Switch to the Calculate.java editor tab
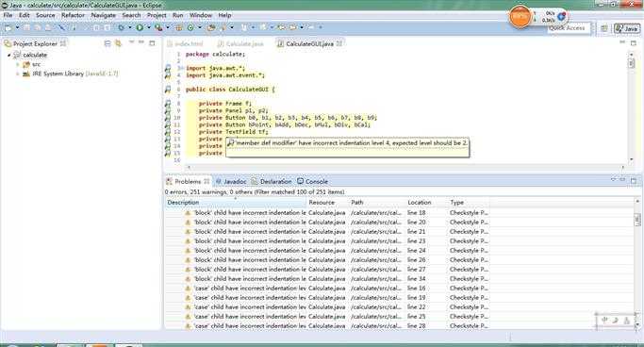The width and height of the screenshot is (644, 347). point(240,43)
